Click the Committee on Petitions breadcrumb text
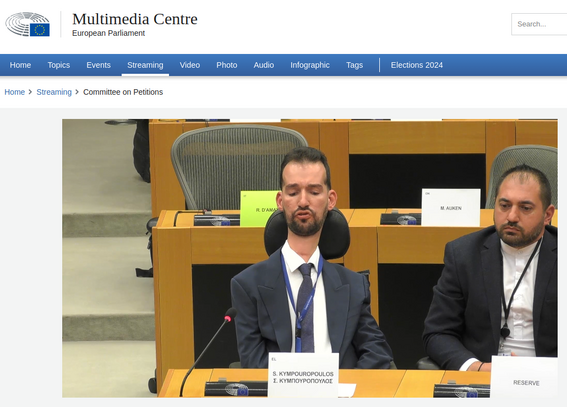The image size is (567, 407). [x=123, y=92]
